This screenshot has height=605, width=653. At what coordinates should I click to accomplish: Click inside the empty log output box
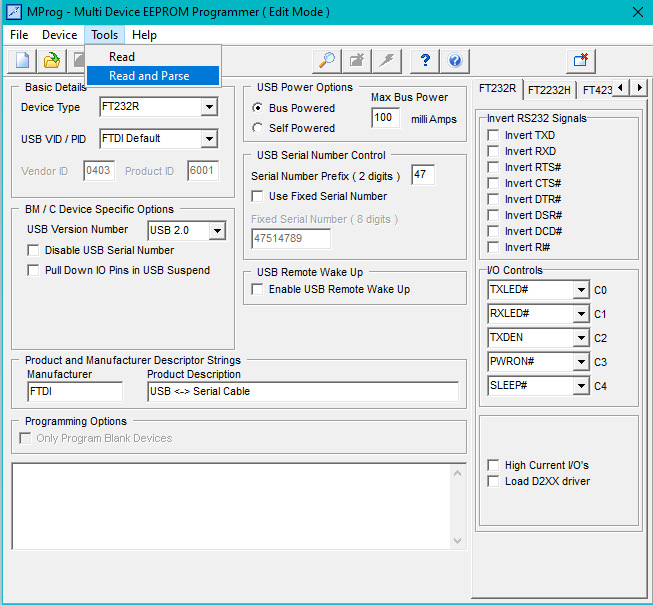click(x=232, y=506)
